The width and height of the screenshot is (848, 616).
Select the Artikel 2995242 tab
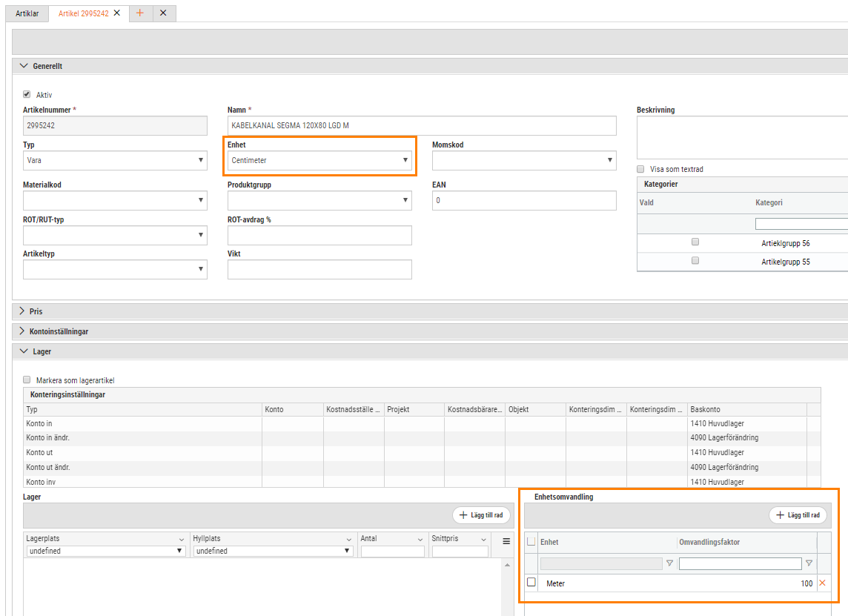83,13
